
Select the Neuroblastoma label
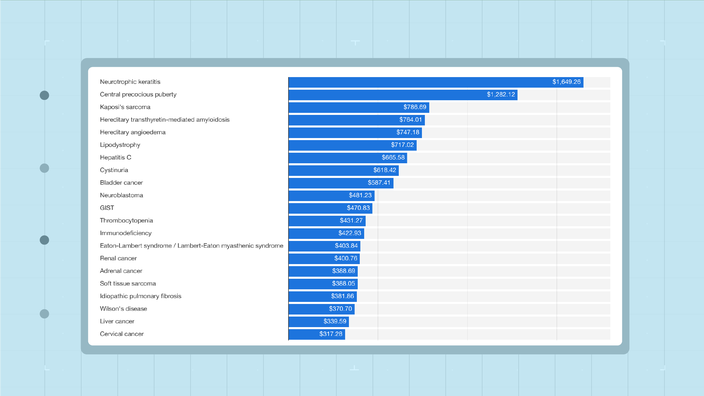coord(121,195)
